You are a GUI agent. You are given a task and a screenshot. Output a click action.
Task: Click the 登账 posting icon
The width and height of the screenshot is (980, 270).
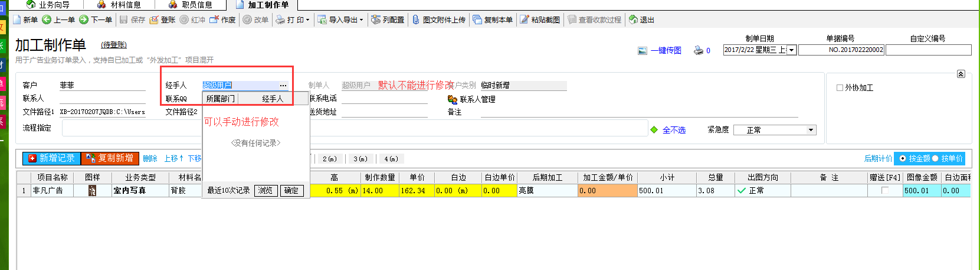[x=155, y=20]
